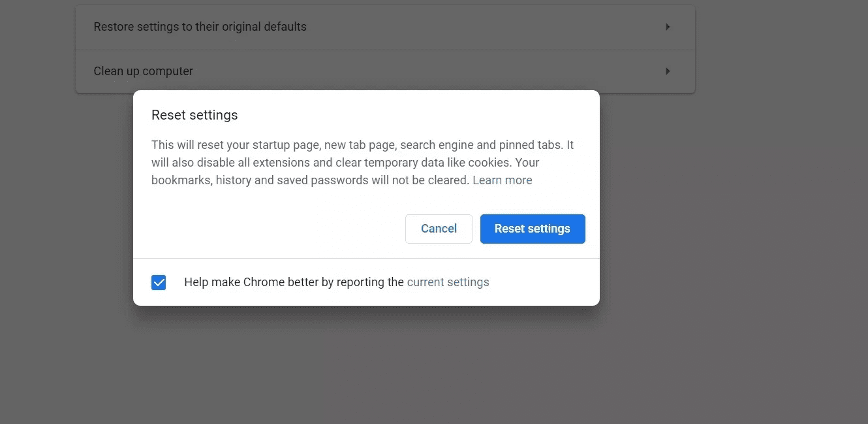
Task: Click the triangle icon on Clean up computer row
Action: pos(668,71)
